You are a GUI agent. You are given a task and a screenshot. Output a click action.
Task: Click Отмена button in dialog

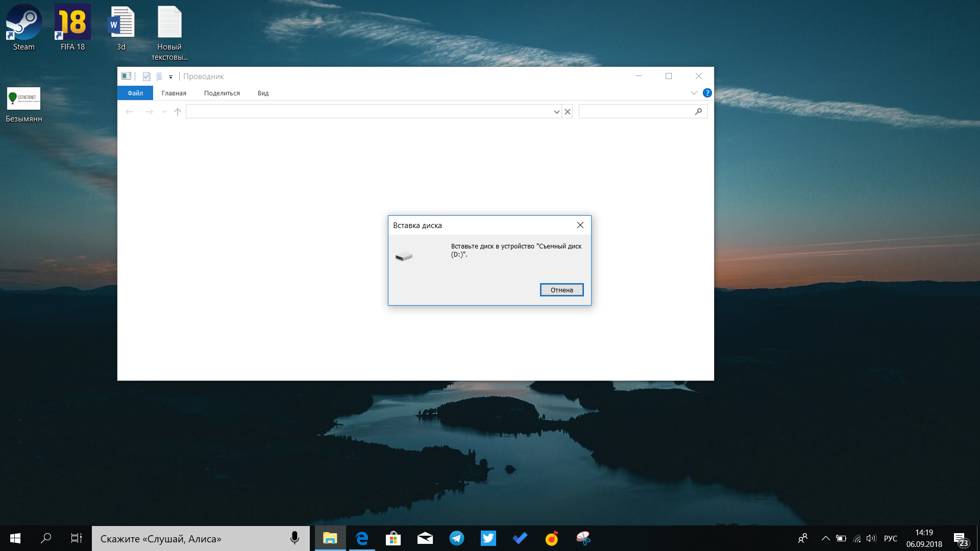click(561, 289)
